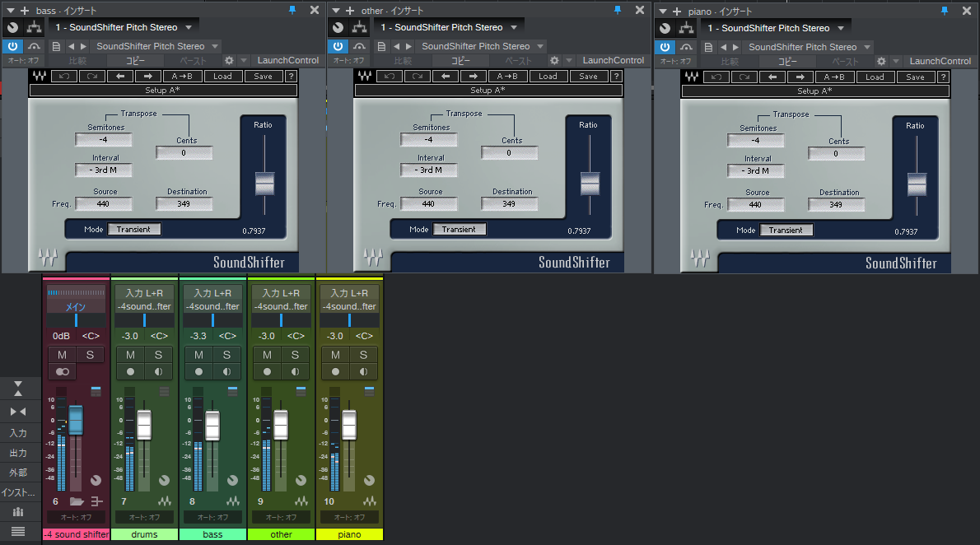Click the knob icon on the bass mixer channel
980x545 pixels.
click(x=232, y=480)
